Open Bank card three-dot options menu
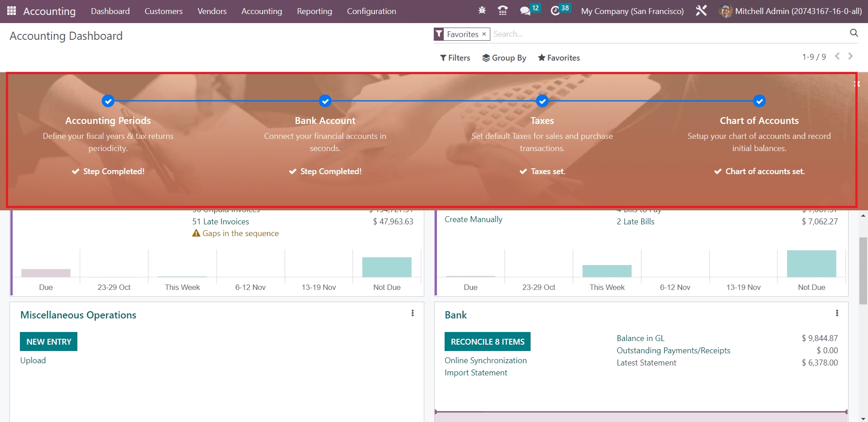The height and width of the screenshot is (422, 868). point(837,313)
